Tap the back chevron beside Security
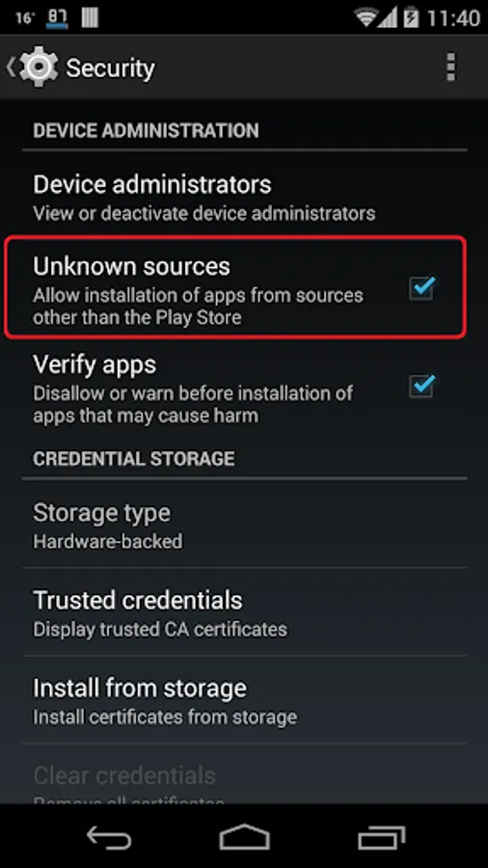 click(11, 67)
